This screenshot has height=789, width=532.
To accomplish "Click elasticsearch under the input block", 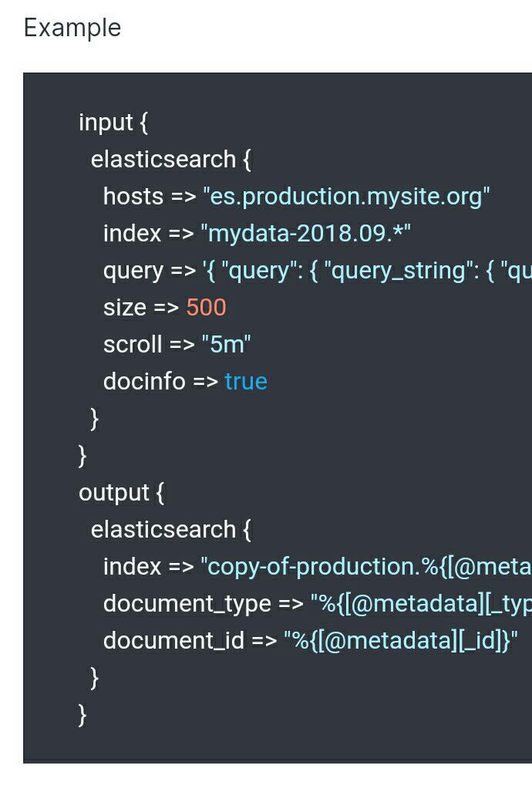I will (x=163, y=160).
